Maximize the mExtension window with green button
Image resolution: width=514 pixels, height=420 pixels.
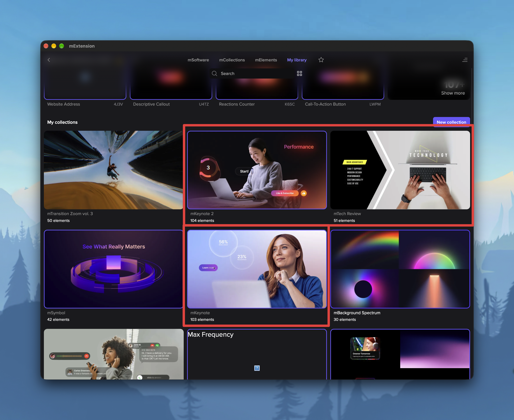pos(61,46)
